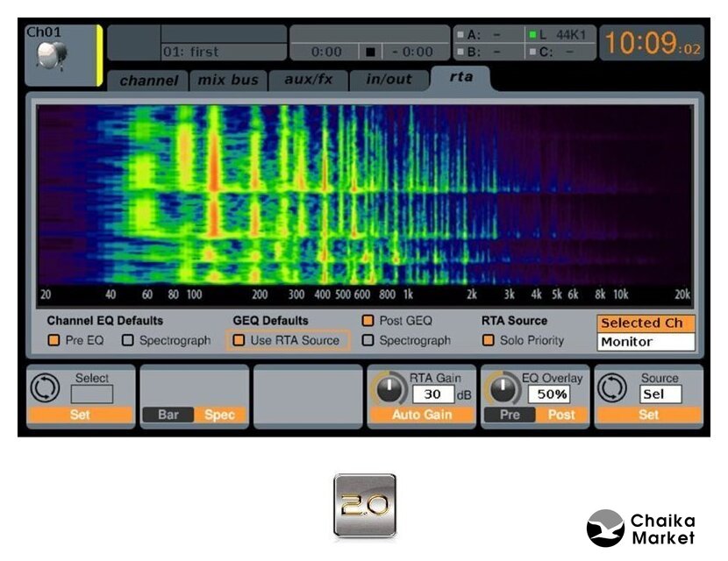
Task: Toggle the Pre EQ checkbox
Action: 54,340
